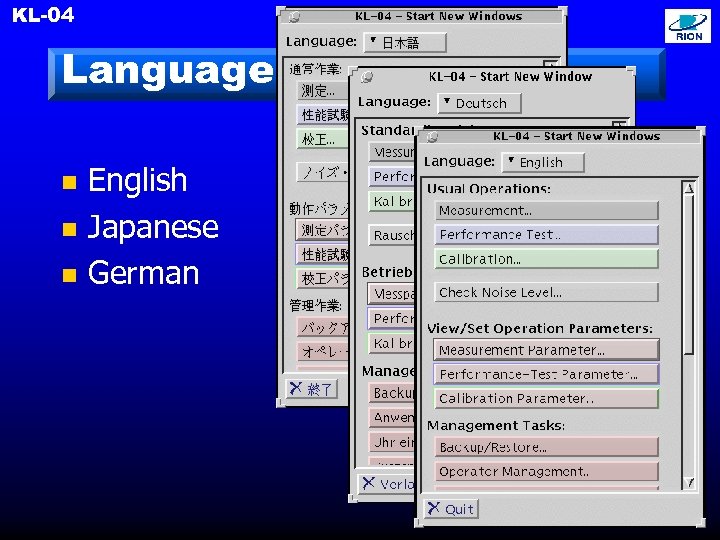
Task: Click the scrollbar up arrow in English window
Action: point(689,188)
